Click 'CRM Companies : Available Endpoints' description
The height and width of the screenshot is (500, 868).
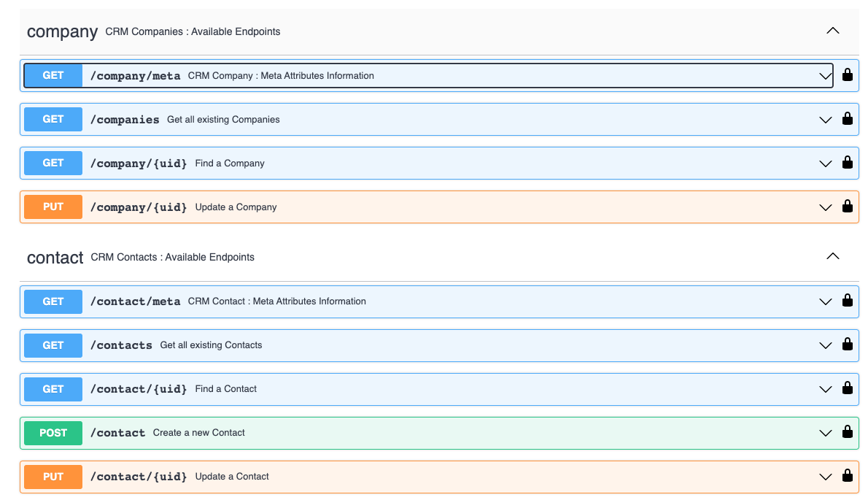coord(193,31)
